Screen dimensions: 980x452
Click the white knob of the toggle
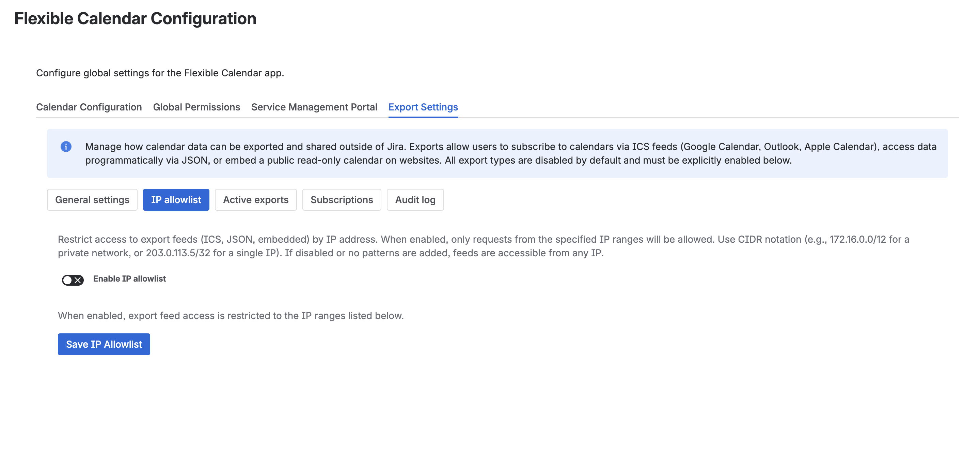pyautogui.click(x=68, y=280)
